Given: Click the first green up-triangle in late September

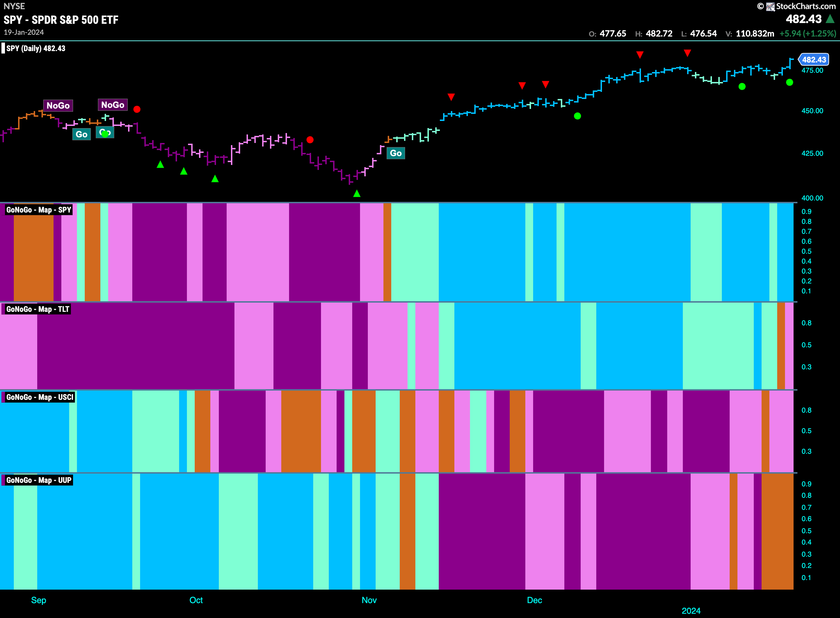Looking at the screenshot, I should tap(160, 164).
